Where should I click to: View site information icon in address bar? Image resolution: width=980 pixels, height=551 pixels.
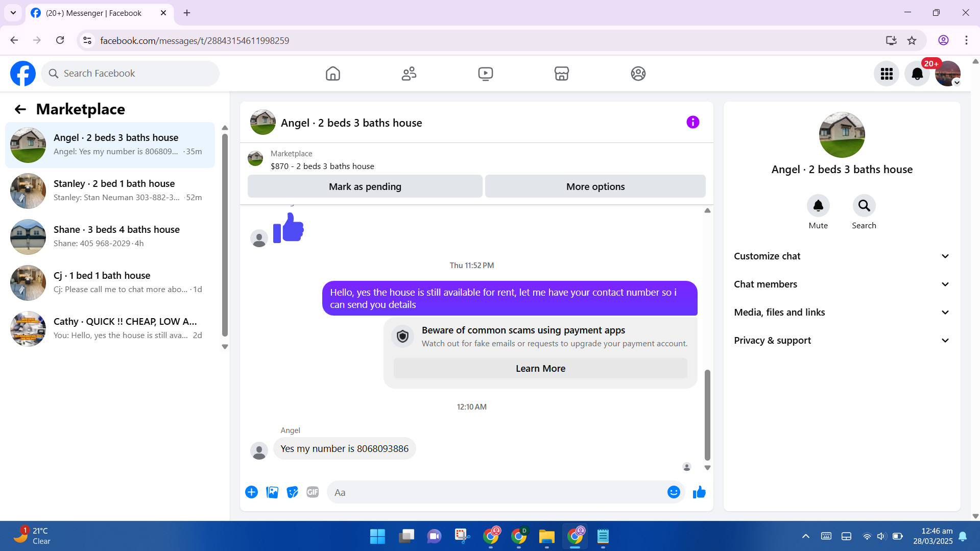click(87, 40)
